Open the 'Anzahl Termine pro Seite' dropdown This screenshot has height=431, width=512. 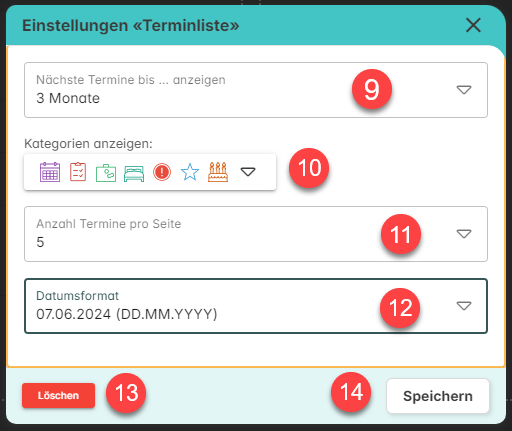[256, 234]
